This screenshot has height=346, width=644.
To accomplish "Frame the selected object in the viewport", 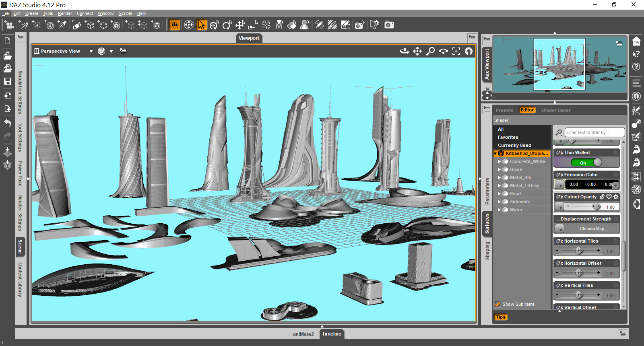I will tap(456, 51).
